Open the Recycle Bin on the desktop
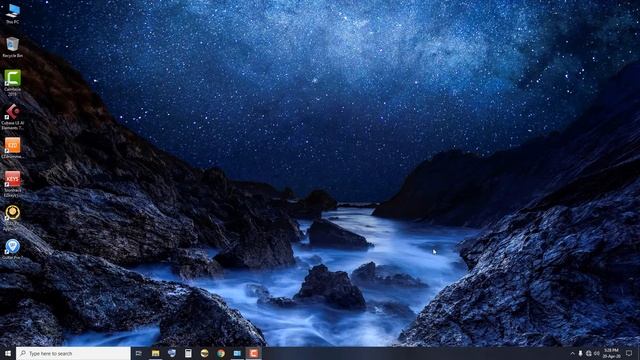The image size is (640, 360). click(x=13, y=47)
